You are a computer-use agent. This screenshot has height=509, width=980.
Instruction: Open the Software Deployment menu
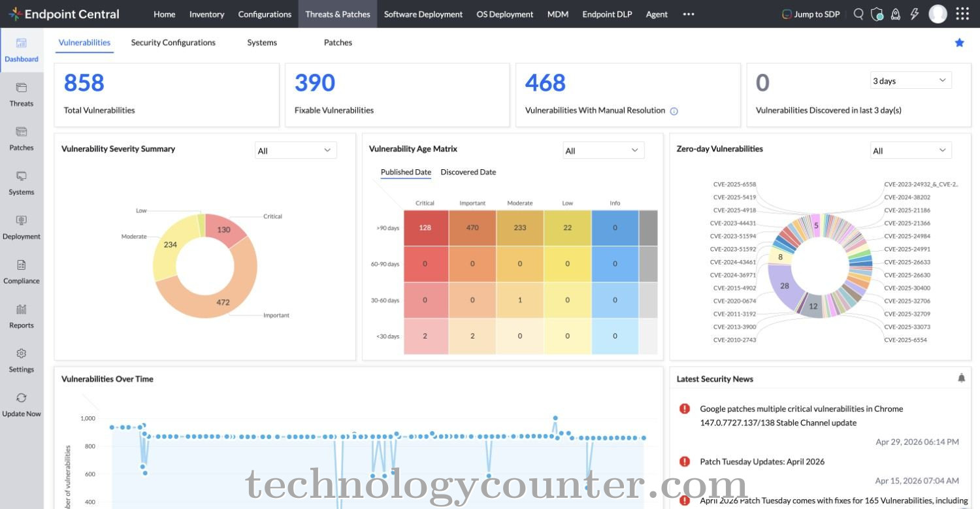coord(423,14)
